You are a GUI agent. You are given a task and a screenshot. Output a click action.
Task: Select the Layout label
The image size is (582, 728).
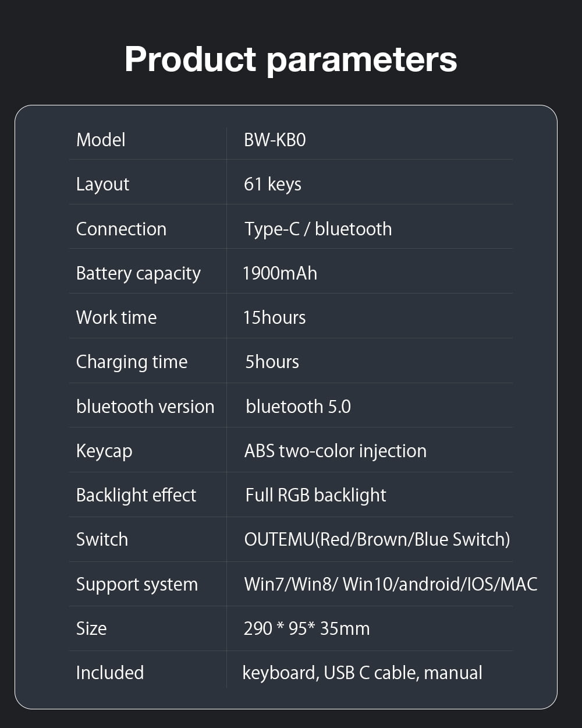(x=102, y=184)
